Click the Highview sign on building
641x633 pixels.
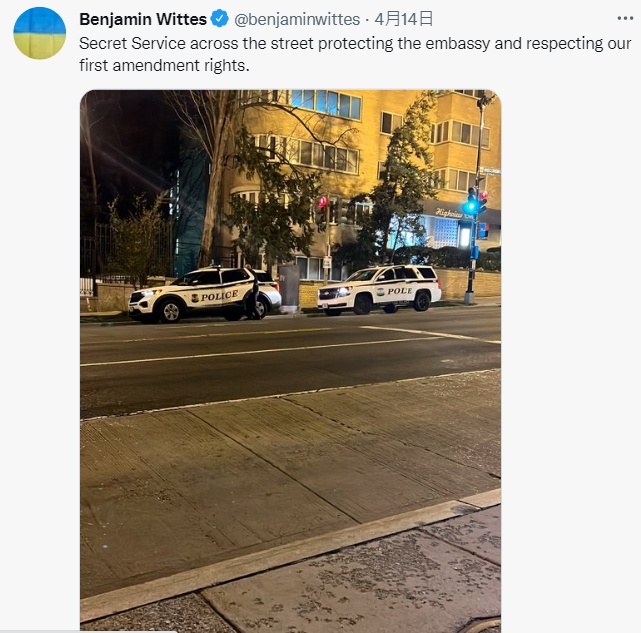pos(449,212)
